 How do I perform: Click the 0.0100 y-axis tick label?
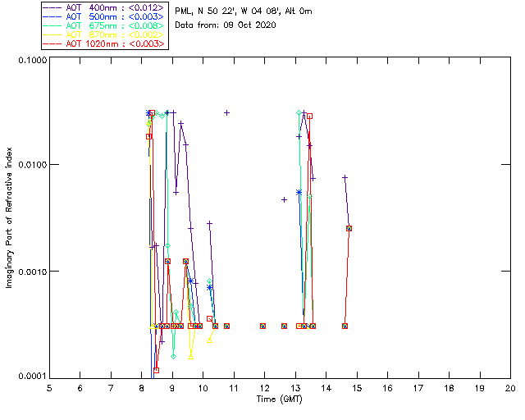[x=33, y=165]
